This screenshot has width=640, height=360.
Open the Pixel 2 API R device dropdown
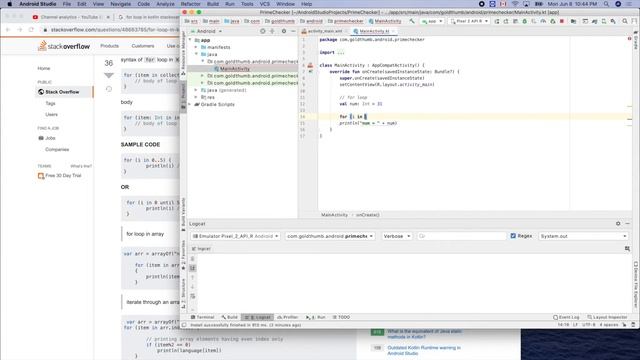click(x=469, y=21)
